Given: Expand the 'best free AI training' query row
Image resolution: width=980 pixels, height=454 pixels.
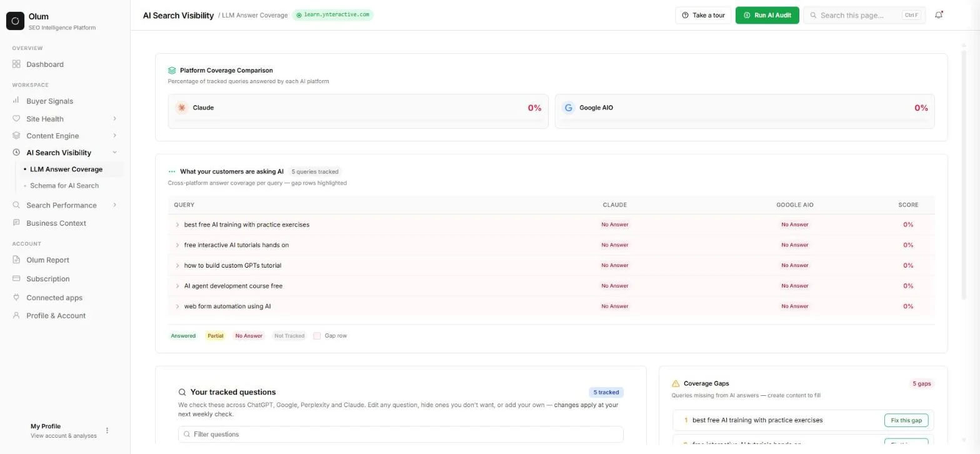Looking at the screenshot, I should coord(177,224).
